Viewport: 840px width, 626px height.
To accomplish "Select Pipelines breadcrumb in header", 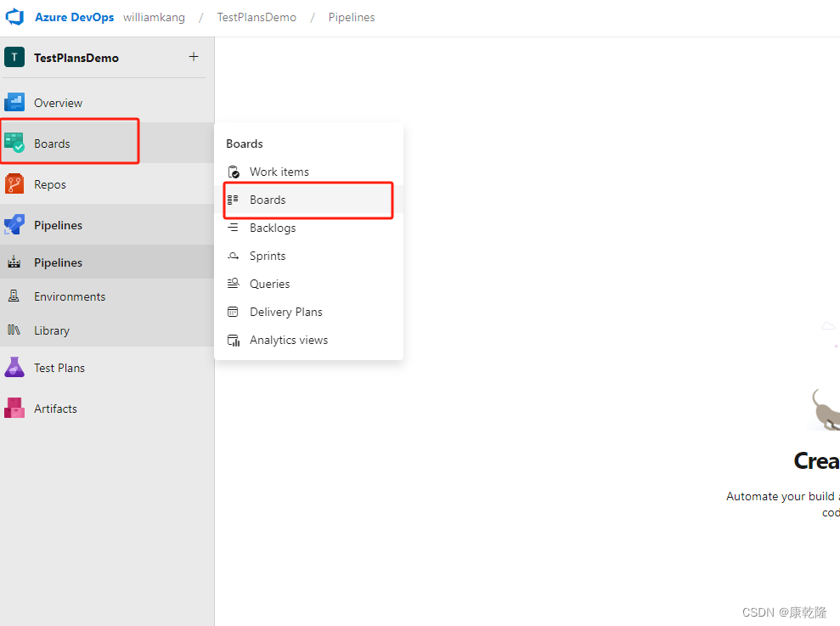I will pyautogui.click(x=352, y=17).
